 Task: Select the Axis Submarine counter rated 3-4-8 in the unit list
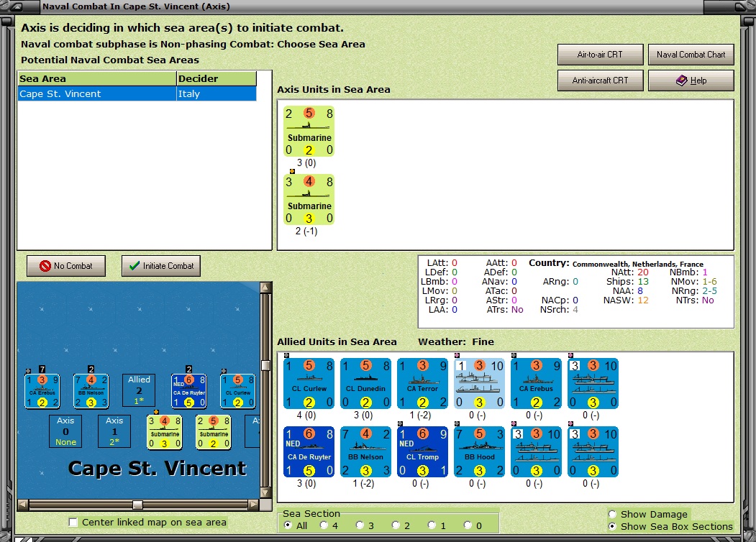pyautogui.click(x=309, y=199)
